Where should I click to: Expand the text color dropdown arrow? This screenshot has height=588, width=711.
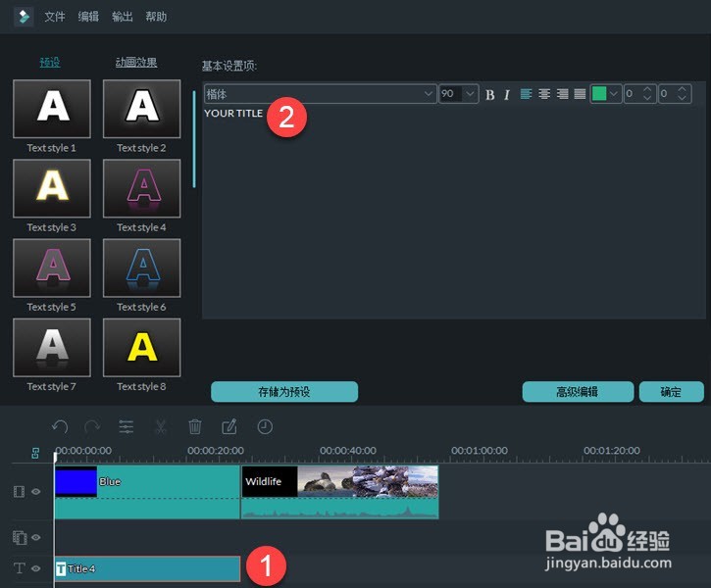click(x=614, y=94)
